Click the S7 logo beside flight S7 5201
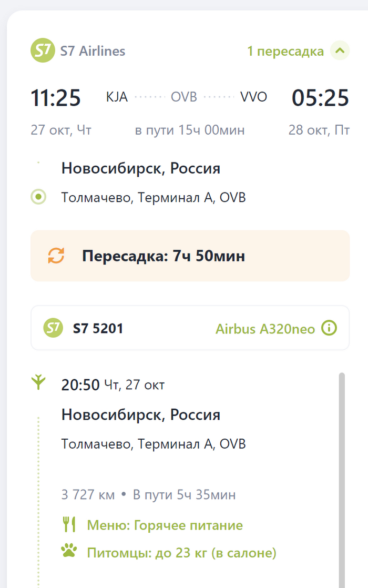Viewport: 368px width, 588px height. click(53, 328)
